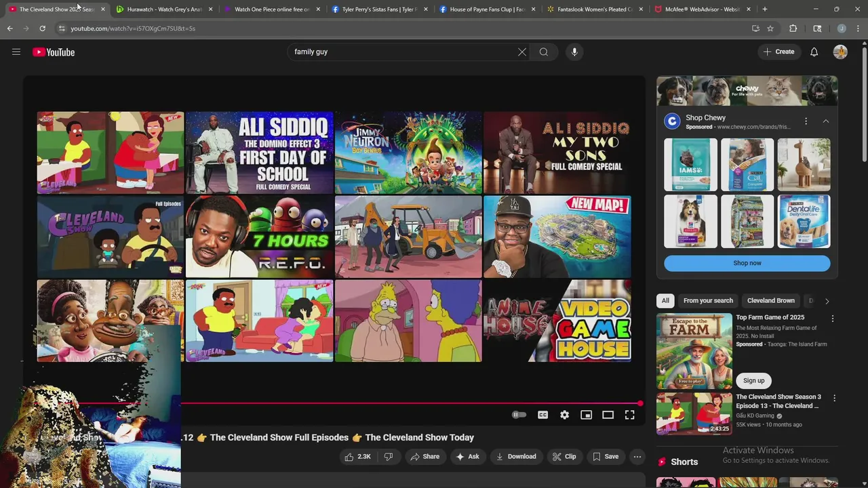Switch to Tyler Perry's Sistas tab

tap(379, 9)
